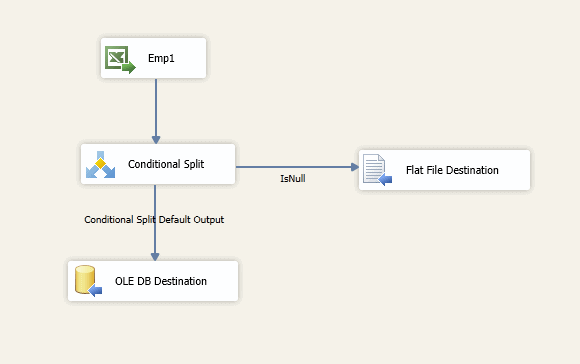
Task: Select the Conditional Split component label
Action: point(166,164)
